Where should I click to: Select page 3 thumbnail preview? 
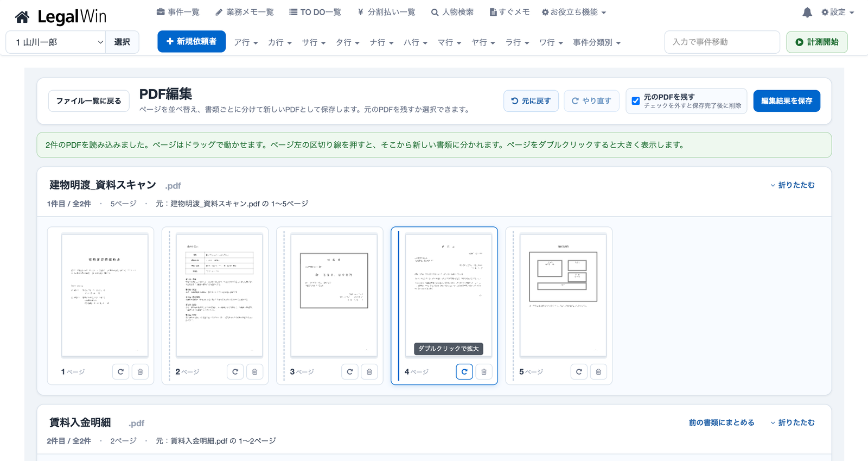[x=334, y=295]
